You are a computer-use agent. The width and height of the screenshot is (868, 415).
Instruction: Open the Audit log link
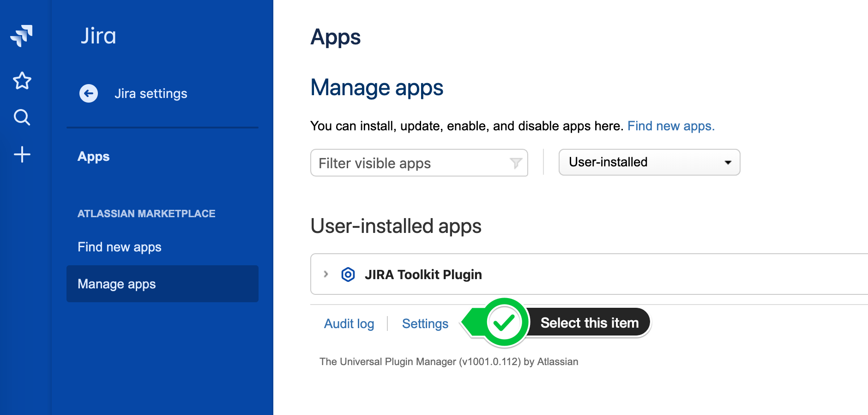click(x=349, y=323)
